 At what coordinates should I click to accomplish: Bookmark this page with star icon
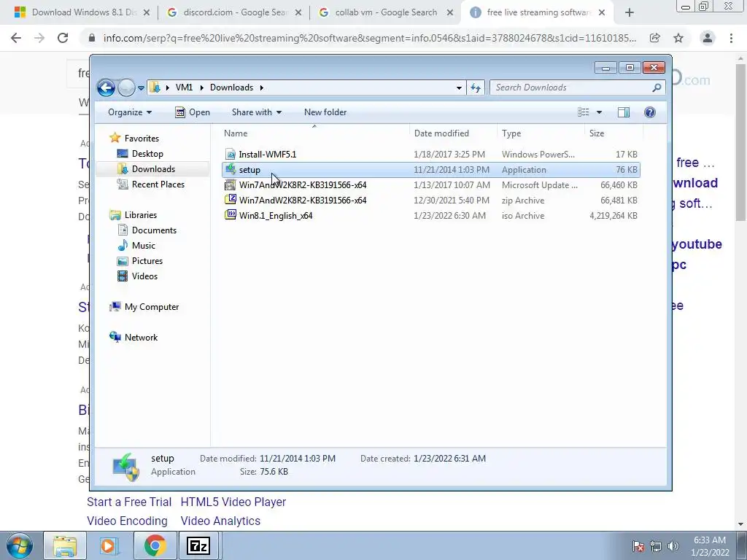[x=678, y=38]
